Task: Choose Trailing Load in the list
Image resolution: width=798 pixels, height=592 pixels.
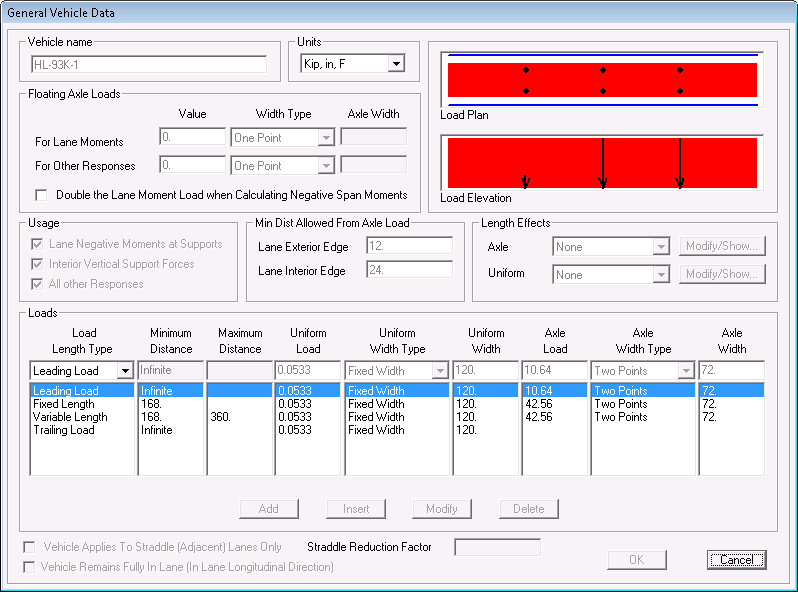Action: tap(63, 430)
